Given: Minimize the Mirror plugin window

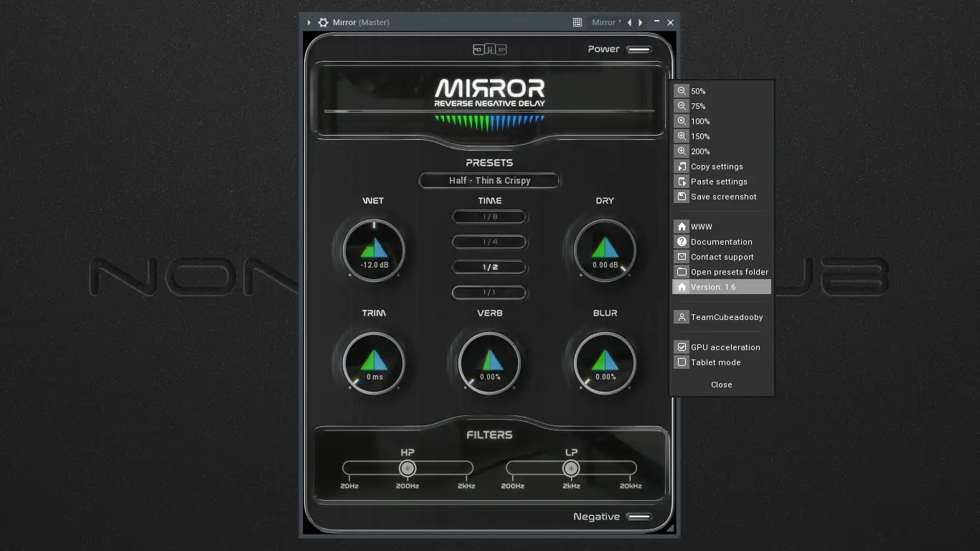Looking at the screenshot, I should point(656,22).
